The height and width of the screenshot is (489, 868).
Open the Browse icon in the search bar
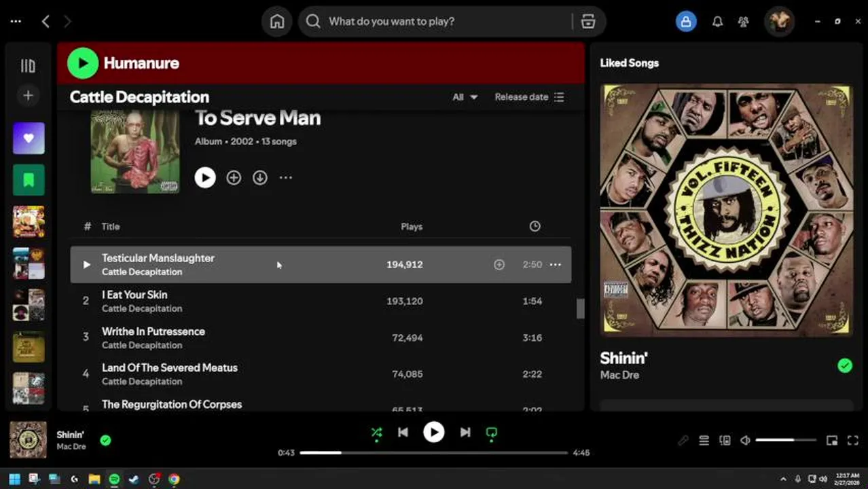point(588,21)
